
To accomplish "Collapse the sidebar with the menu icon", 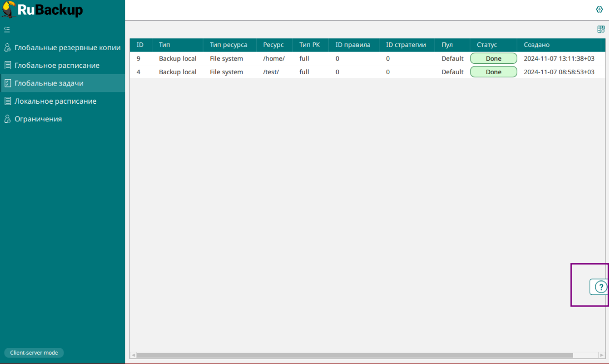I will click(7, 29).
